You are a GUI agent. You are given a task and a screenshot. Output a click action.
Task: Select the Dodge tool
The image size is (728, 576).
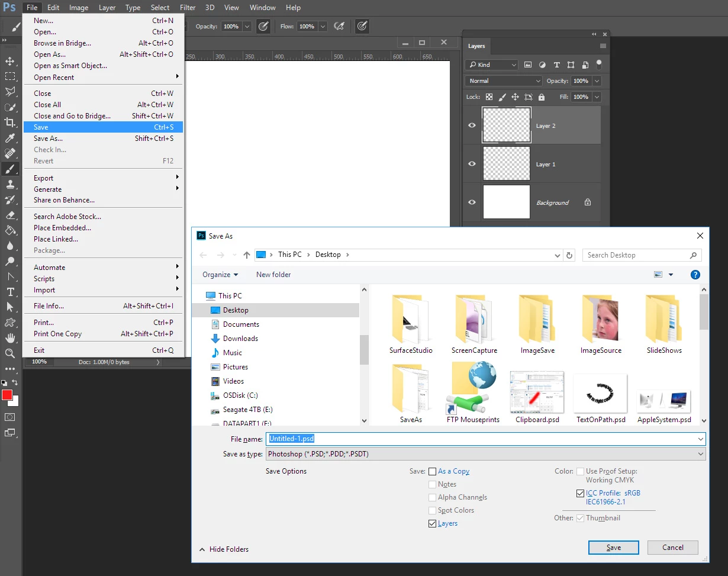10,261
